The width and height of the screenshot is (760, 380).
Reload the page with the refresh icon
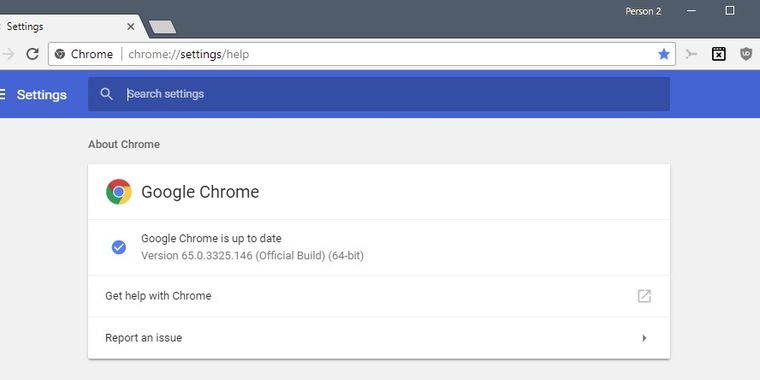coord(32,54)
